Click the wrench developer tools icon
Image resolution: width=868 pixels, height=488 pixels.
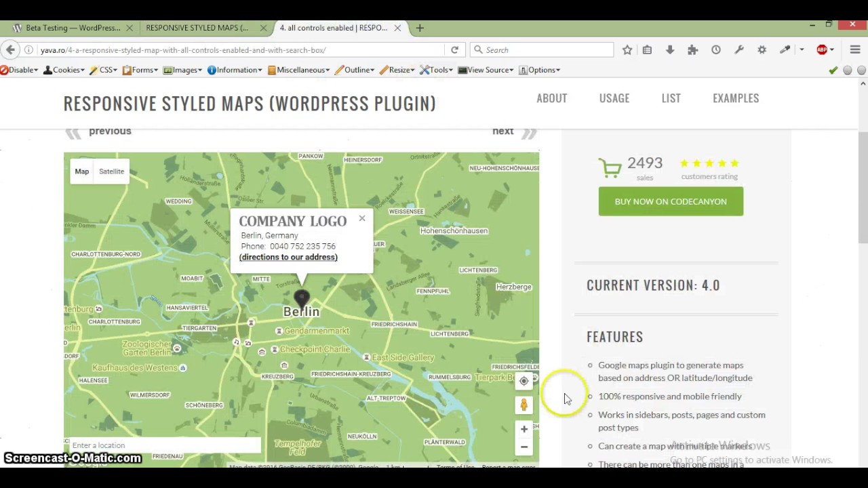tap(739, 49)
